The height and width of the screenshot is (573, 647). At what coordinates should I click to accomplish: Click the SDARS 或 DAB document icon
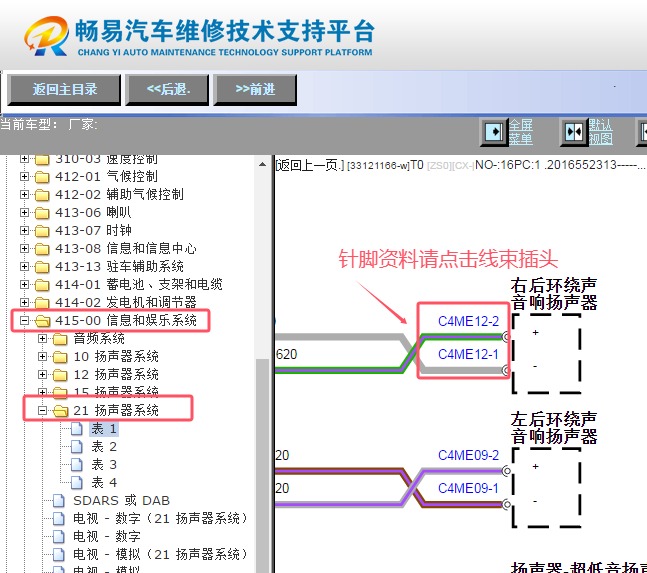click(x=59, y=501)
